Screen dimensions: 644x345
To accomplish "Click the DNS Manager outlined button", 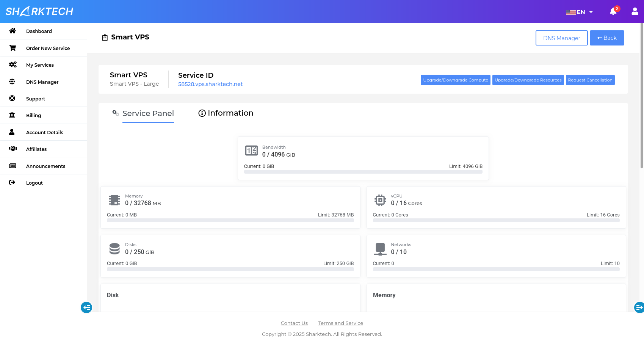I will coord(561,38).
